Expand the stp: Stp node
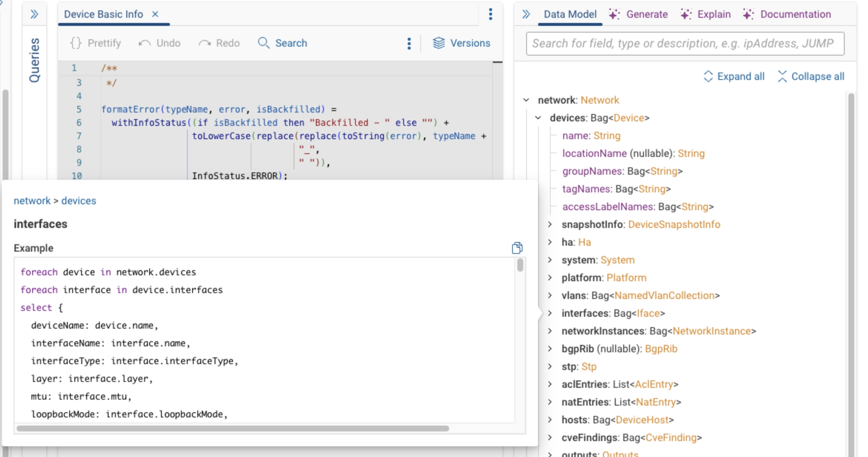 pyautogui.click(x=550, y=366)
